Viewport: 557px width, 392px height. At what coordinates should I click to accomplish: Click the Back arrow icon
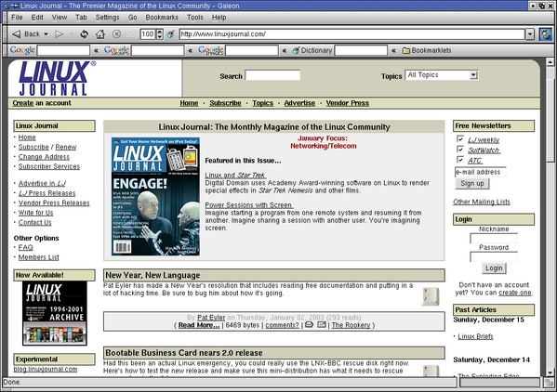click(x=17, y=34)
